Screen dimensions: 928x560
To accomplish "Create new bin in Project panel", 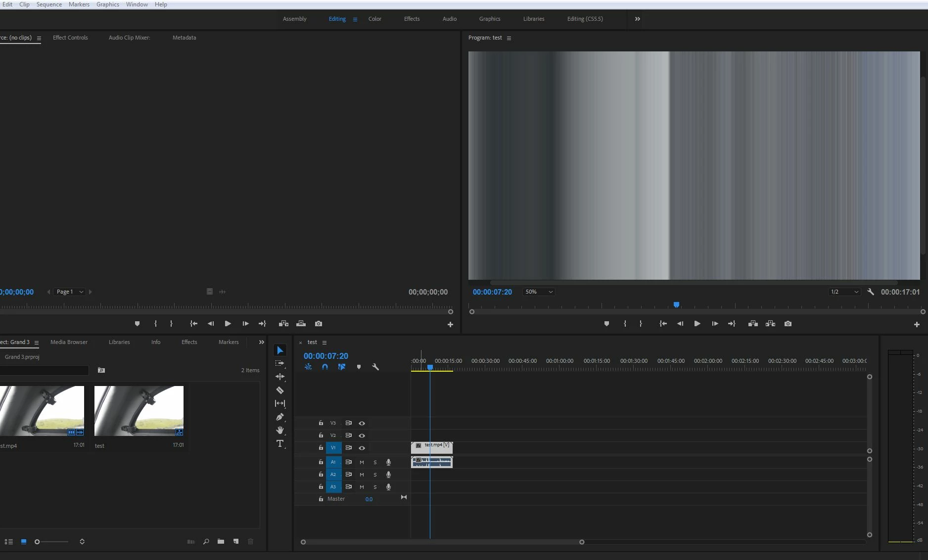I will (221, 542).
